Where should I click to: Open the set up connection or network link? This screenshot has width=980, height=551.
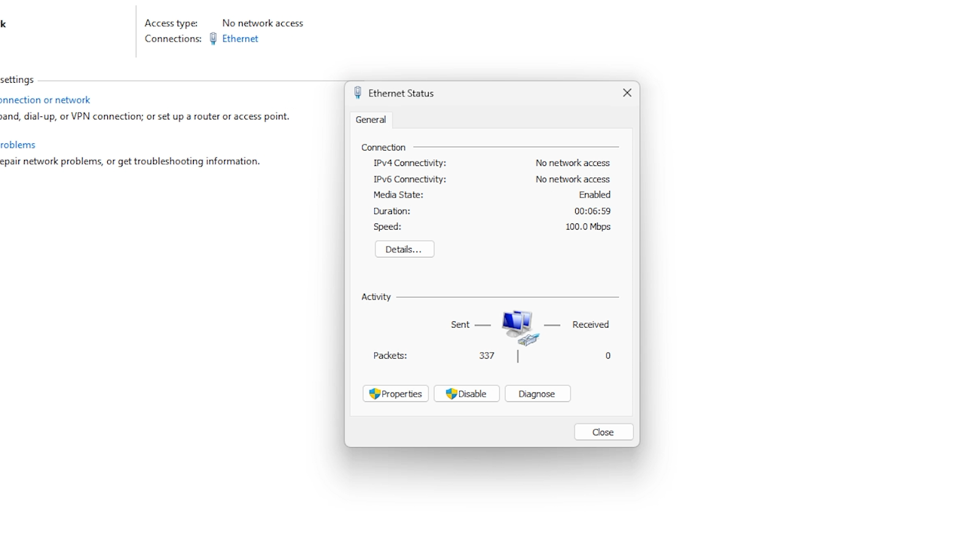[45, 100]
